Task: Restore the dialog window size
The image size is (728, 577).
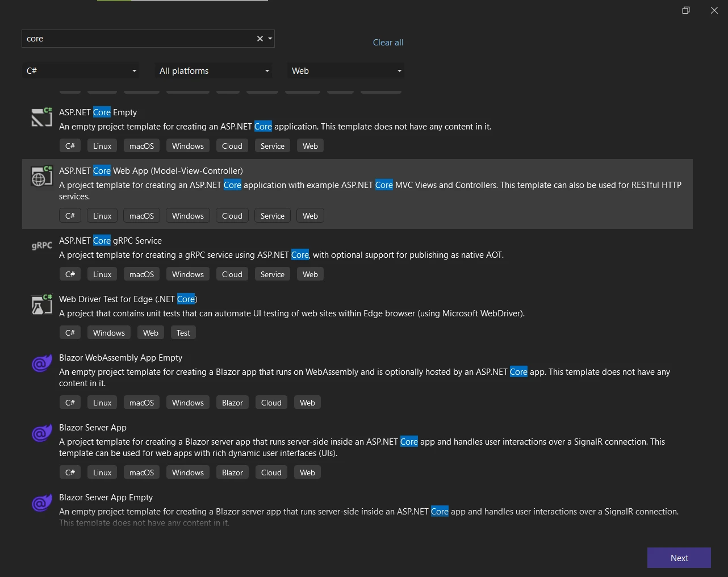Action: coord(685,10)
